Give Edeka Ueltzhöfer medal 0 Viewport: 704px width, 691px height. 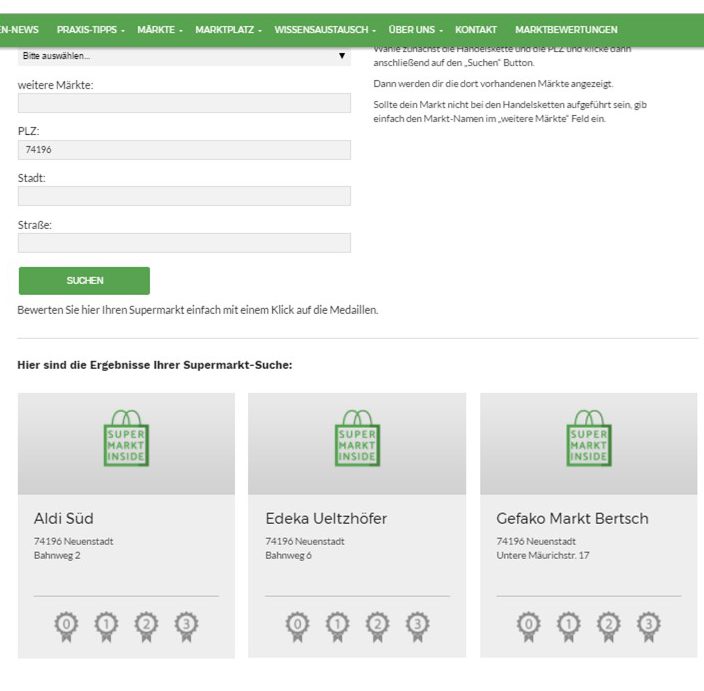coord(298,626)
